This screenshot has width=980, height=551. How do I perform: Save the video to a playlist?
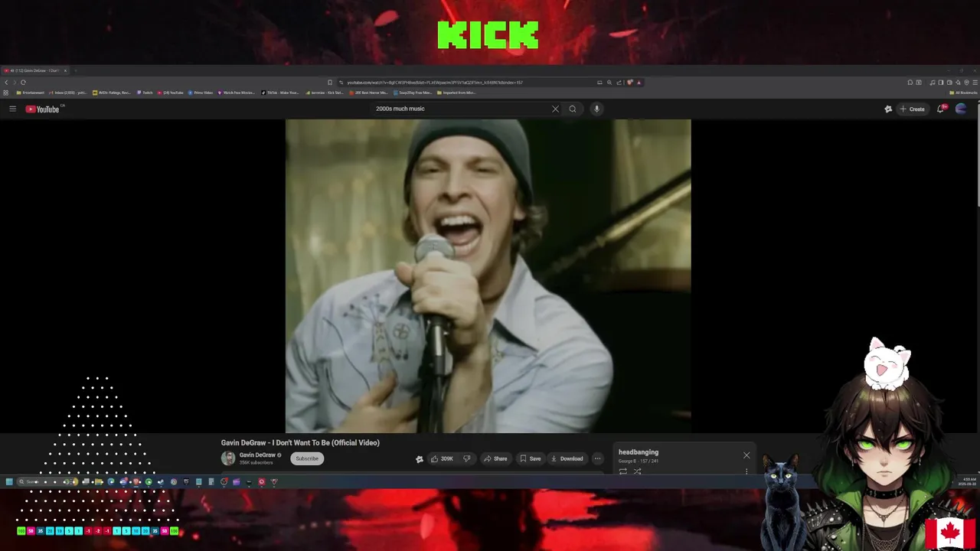pyautogui.click(x=530, y=458)
